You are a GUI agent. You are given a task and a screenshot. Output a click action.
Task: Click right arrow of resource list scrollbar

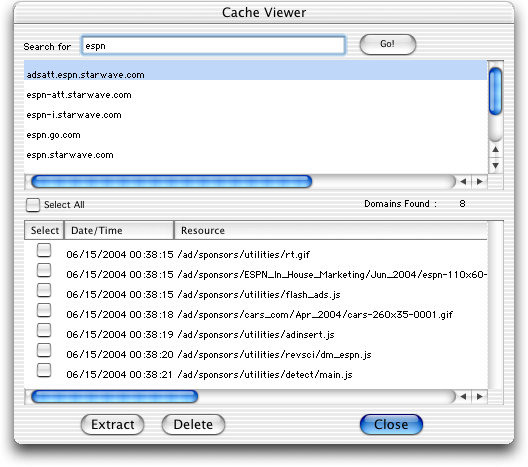click(x=480, y=397)
